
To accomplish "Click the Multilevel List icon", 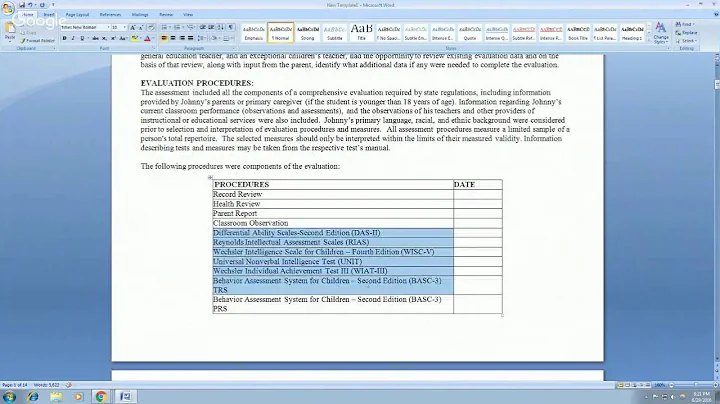I will coord(191,28).
